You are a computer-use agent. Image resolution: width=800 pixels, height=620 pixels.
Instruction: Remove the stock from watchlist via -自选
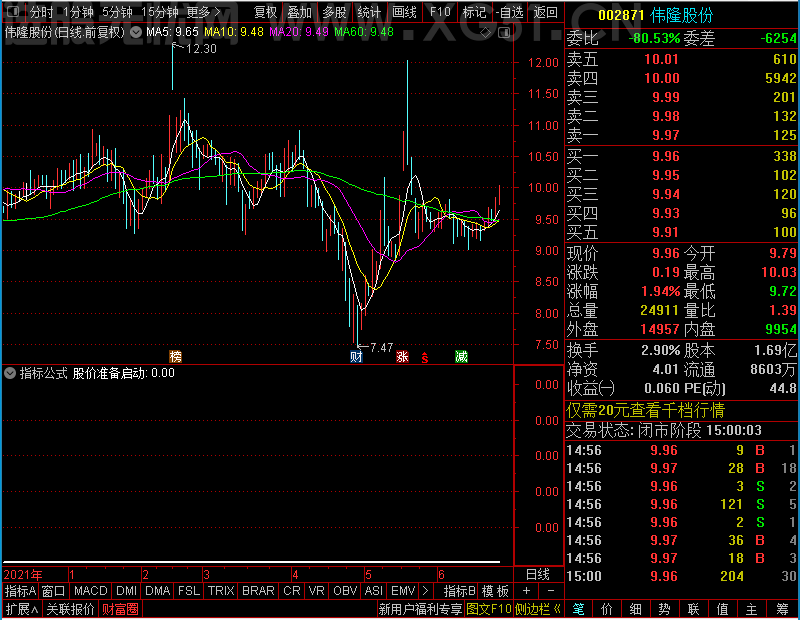point(510,12)
